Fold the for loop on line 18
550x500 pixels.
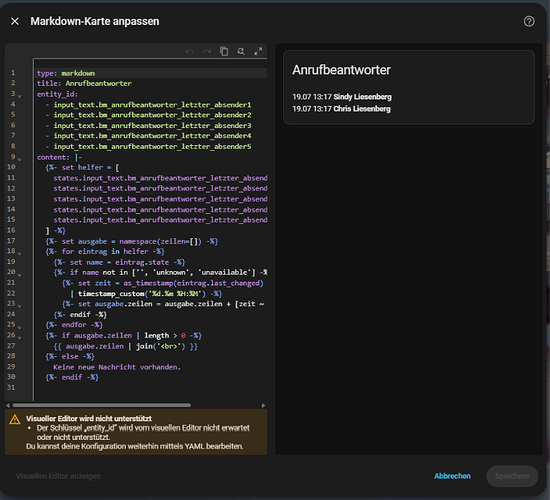(20, 253)
